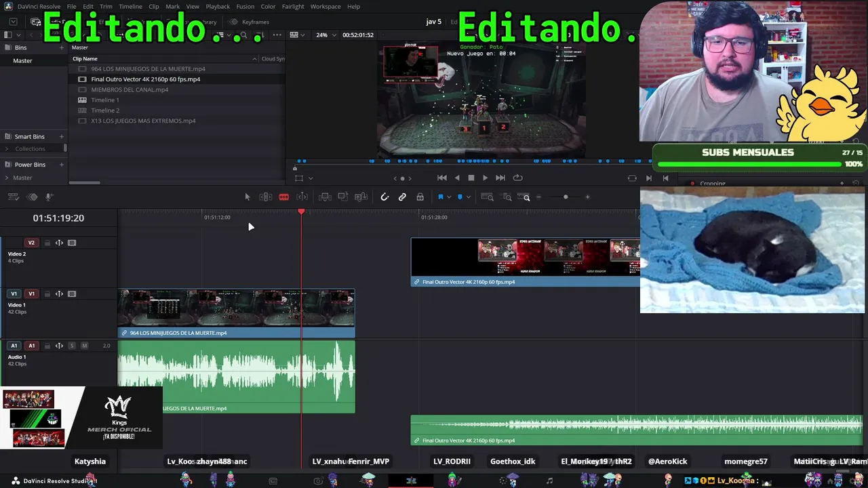Viewport: 868px width, 488px height.
Task: Choose the Dynamic Trim mode icon
Action: (302, 197)
